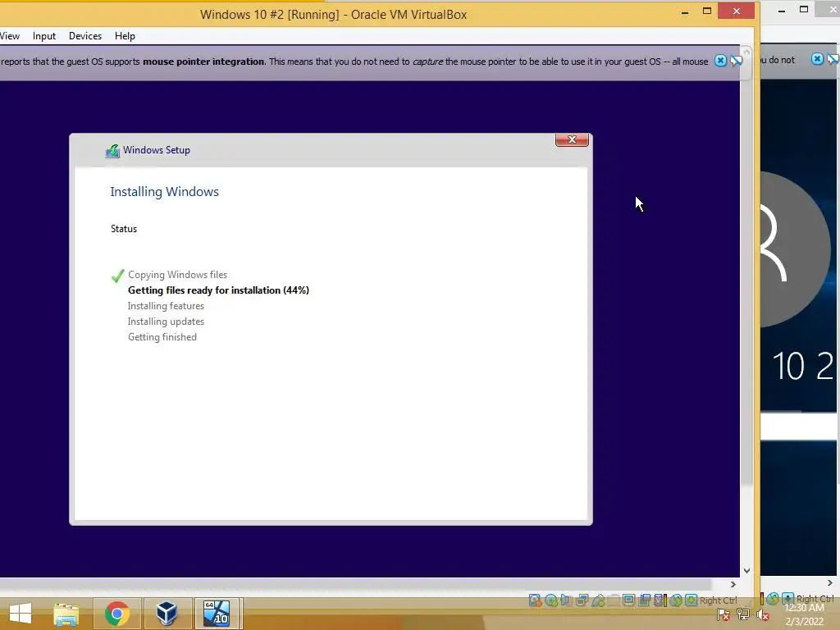Click the network adapter status icon
This screenshot has height=630, width=840.
(x=582, y=600)
